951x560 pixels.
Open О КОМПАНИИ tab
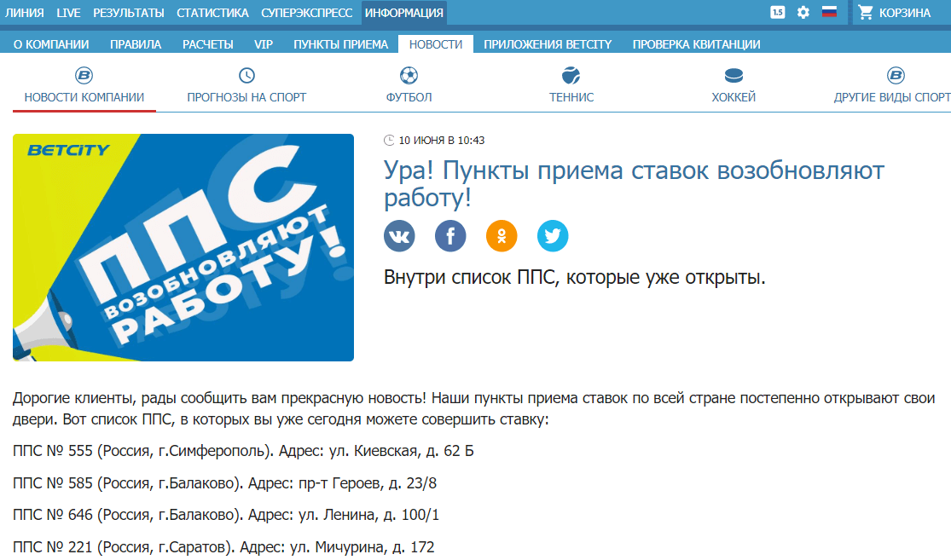pos(51,44)
